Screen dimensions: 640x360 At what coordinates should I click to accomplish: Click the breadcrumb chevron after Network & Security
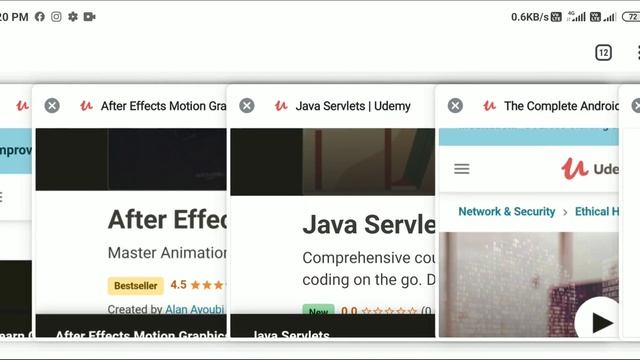(565, 212)
